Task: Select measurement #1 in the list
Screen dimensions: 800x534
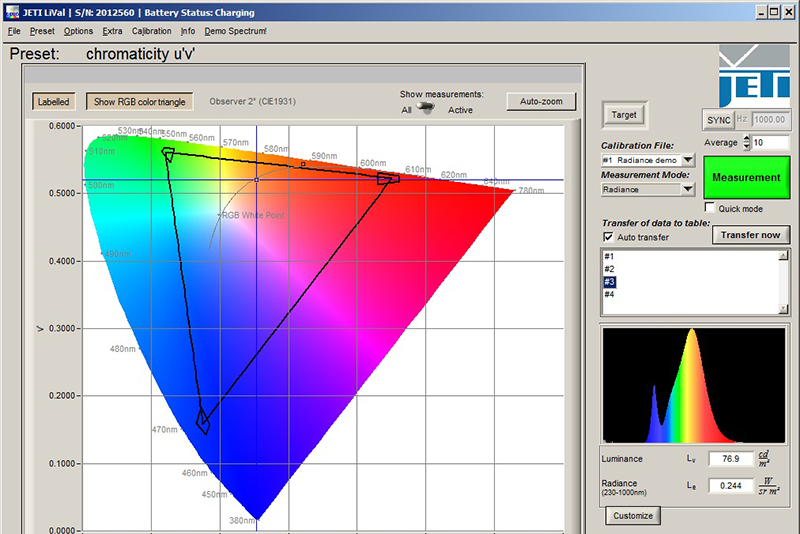Action: pos(609,257)
